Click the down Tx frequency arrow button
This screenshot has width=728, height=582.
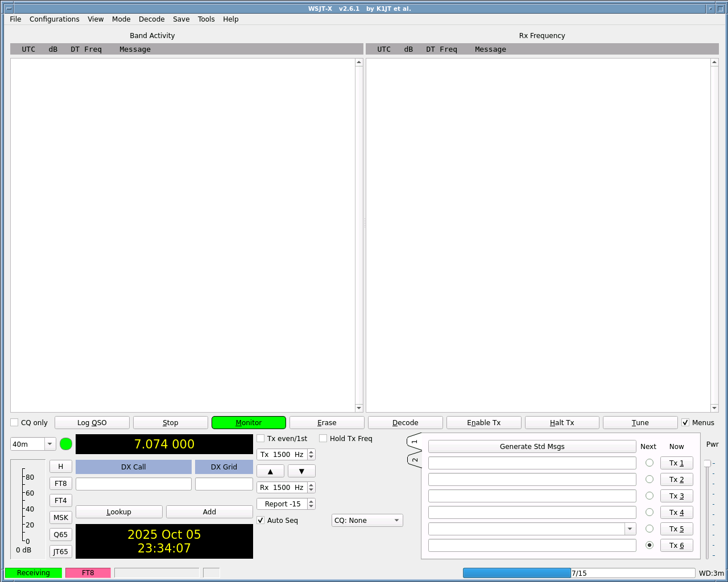tap(301, 471)
